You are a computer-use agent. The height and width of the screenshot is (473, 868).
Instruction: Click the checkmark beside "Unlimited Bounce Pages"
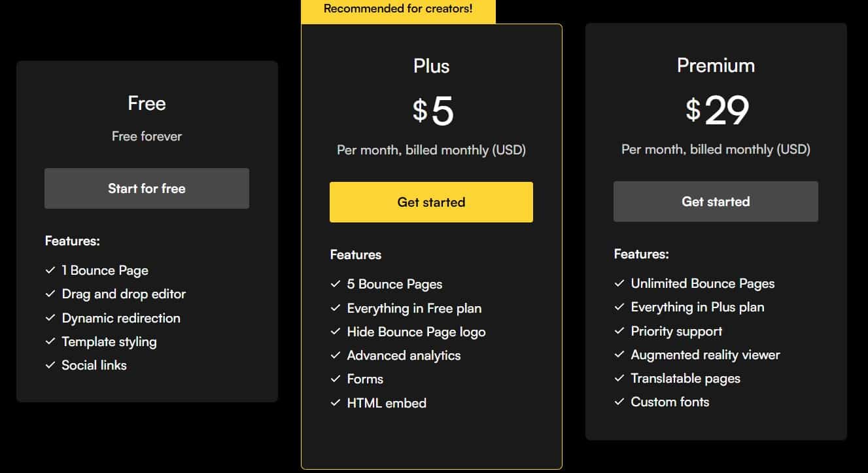[619, 283]
